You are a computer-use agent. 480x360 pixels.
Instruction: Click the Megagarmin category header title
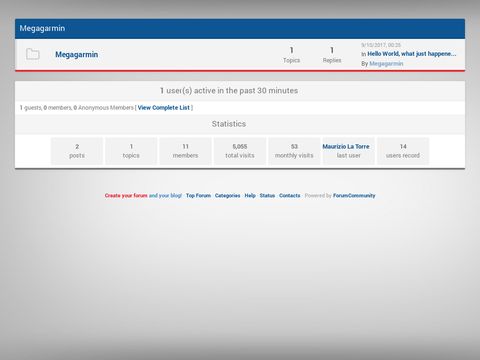[42, 28]
